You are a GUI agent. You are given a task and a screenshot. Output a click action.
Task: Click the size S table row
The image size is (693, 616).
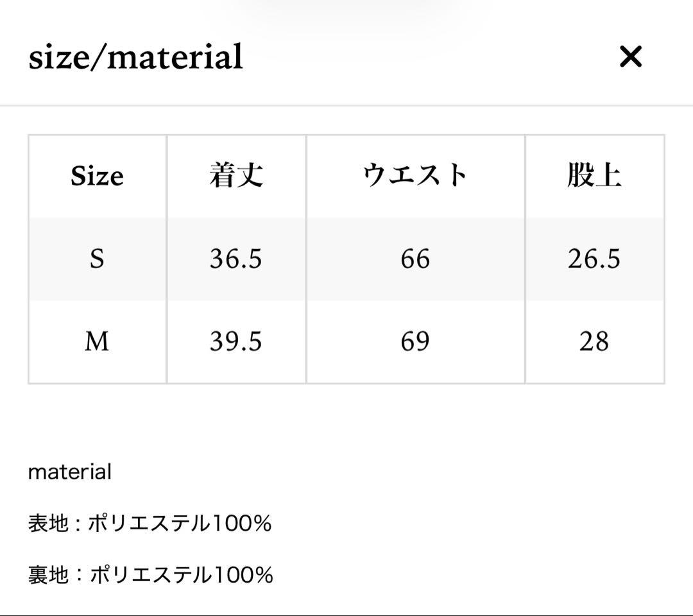point(346,259)
